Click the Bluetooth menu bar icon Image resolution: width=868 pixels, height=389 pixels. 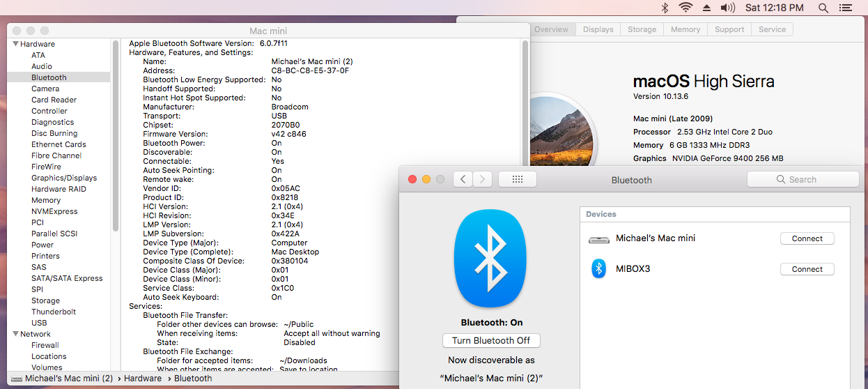(x=665, y=8)
